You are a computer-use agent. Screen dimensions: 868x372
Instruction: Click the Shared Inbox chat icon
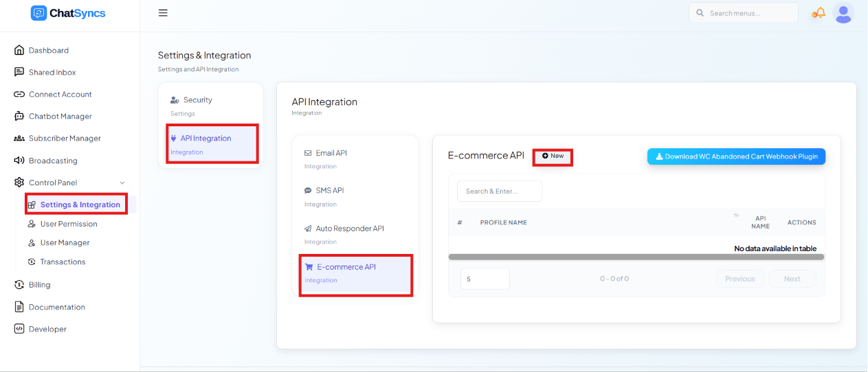coord(19,72)
